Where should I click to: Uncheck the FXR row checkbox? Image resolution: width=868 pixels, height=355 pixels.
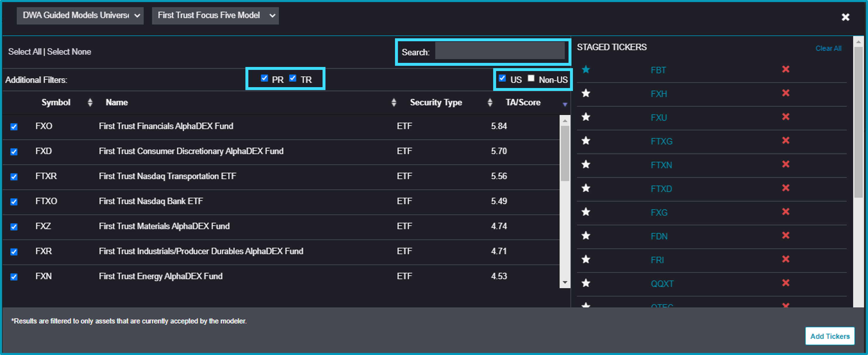(x=14, y=252)
